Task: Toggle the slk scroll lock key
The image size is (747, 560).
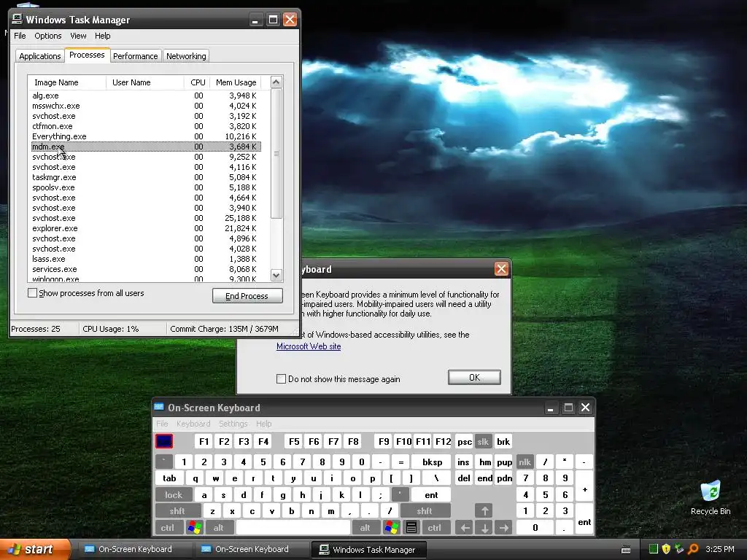Action: (x=483, y=441)
